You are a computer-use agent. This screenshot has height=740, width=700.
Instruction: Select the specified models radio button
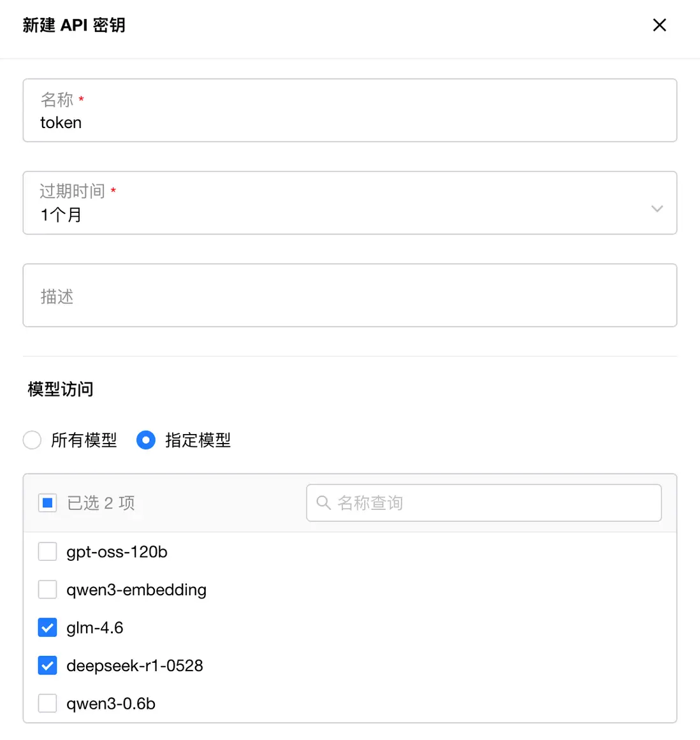click(x=146, y=440)
